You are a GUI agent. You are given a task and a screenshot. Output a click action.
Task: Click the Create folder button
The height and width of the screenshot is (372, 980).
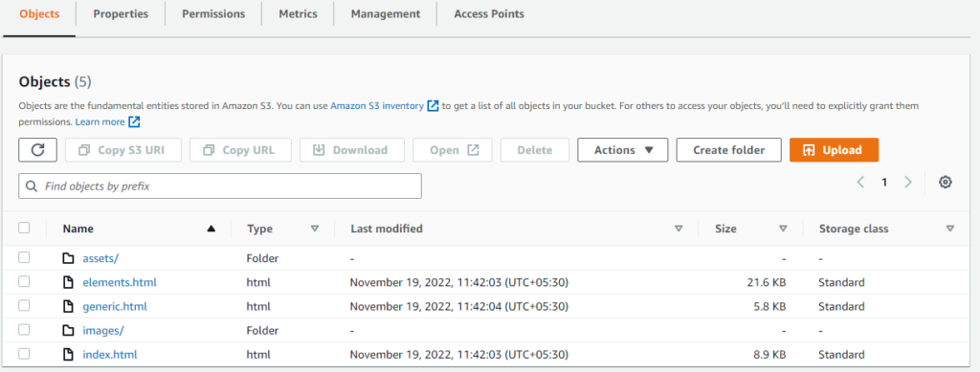pyautogui.click(x=728, y=150)
